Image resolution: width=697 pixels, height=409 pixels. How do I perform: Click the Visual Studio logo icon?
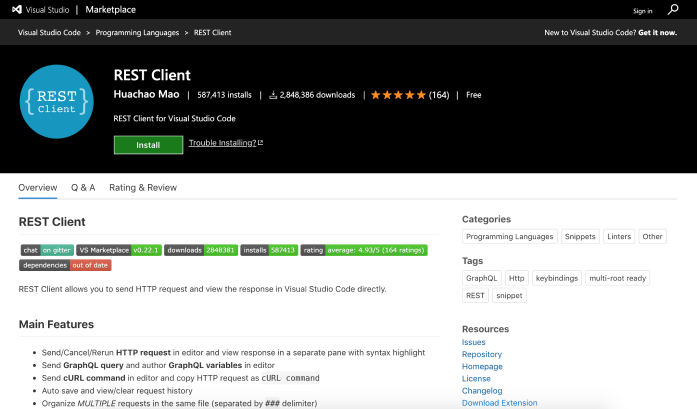click(x=17, y=9)
